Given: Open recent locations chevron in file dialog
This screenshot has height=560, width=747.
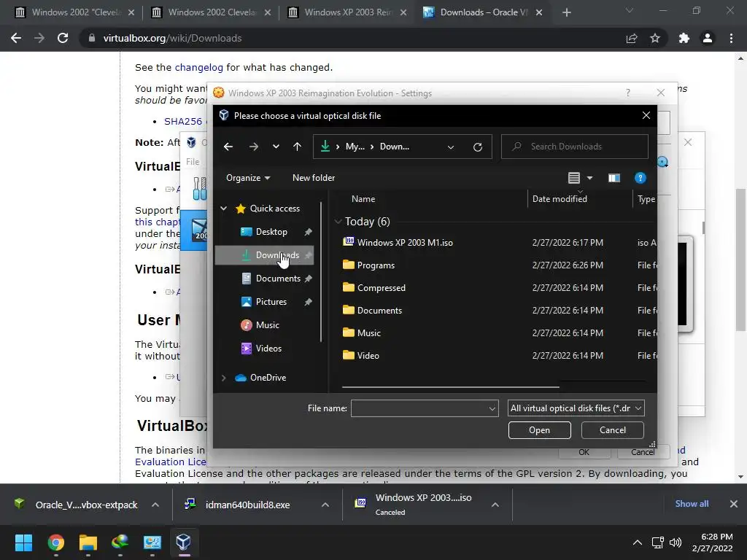Looking at the screenshot, I should click(276, 147).
